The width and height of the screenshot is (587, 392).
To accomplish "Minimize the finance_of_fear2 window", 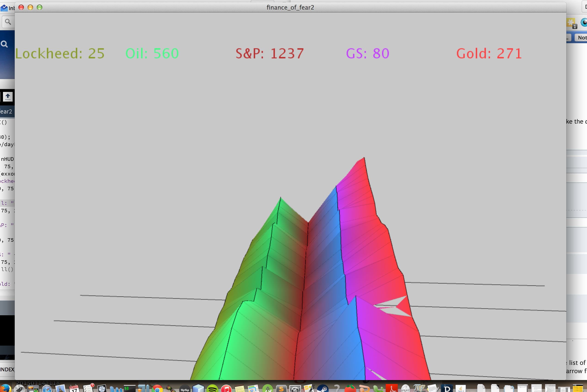I will tap(30, 7).
